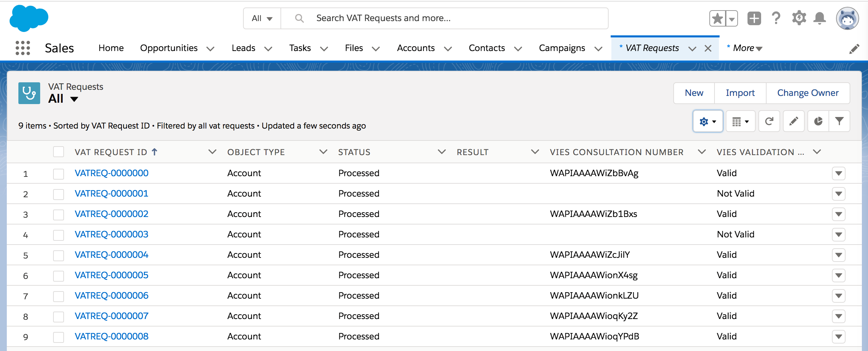This screenshot has height=351, width=868.
Task: Open record VATREQ-0000008
Action: pos(112,336)
